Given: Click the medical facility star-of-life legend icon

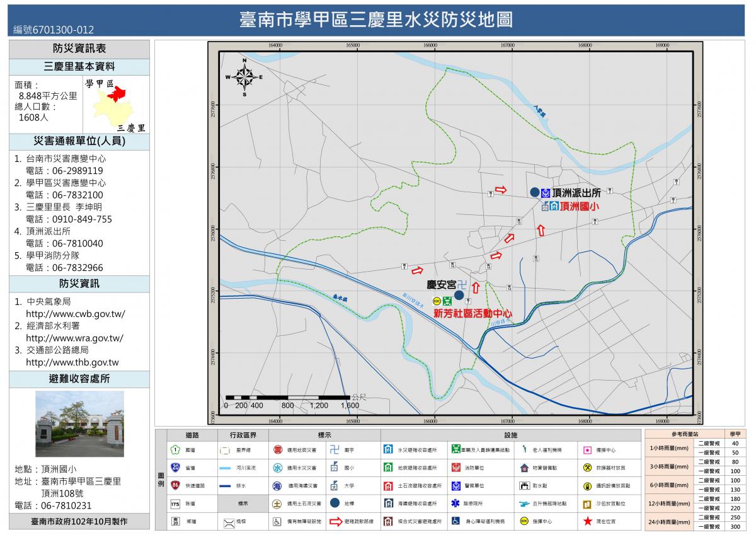Looking at the screenshot, I should pos(455,503).
